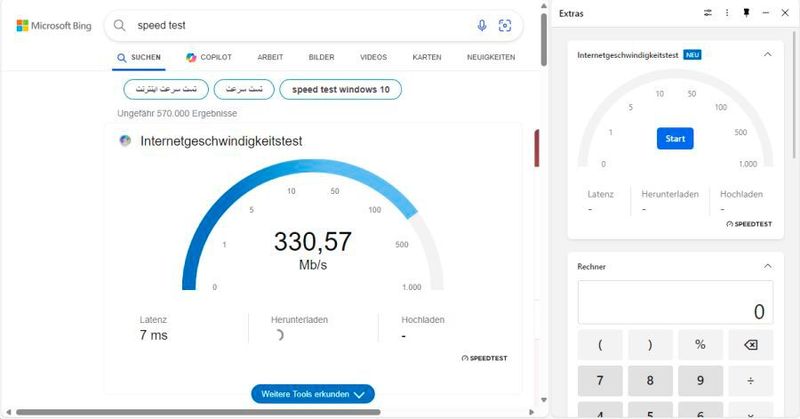Click the calculator display field showing 0
800x419 pixels.
[x=676, y=302]
